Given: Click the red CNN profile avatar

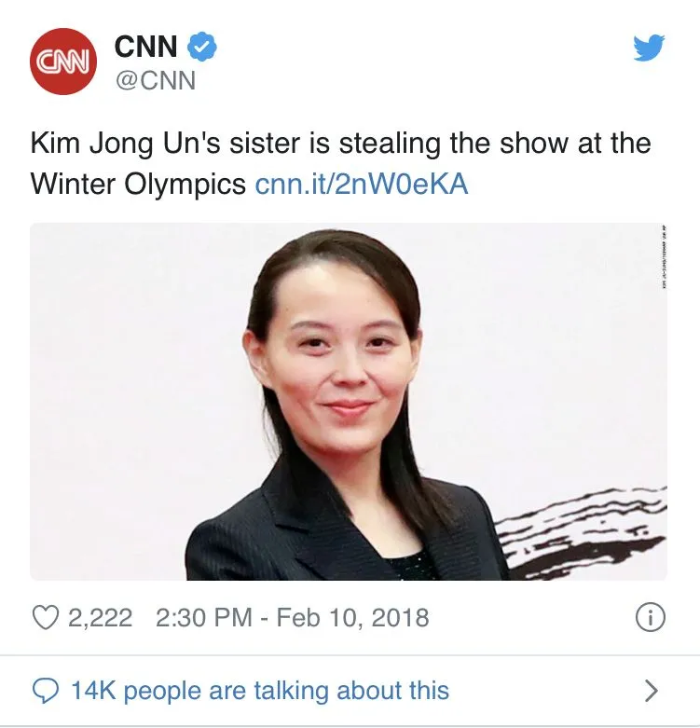Looking at the screenshot, I should (63, 62).
